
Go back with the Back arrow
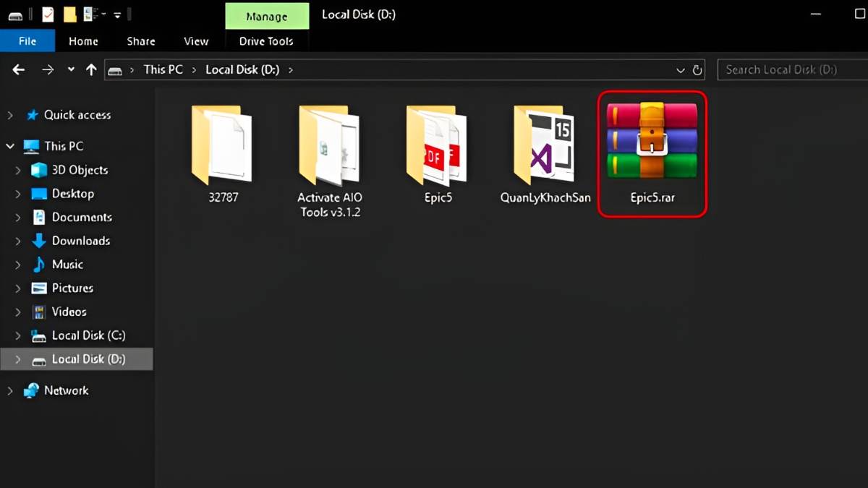pyautogui.click(x=19, y=69)
